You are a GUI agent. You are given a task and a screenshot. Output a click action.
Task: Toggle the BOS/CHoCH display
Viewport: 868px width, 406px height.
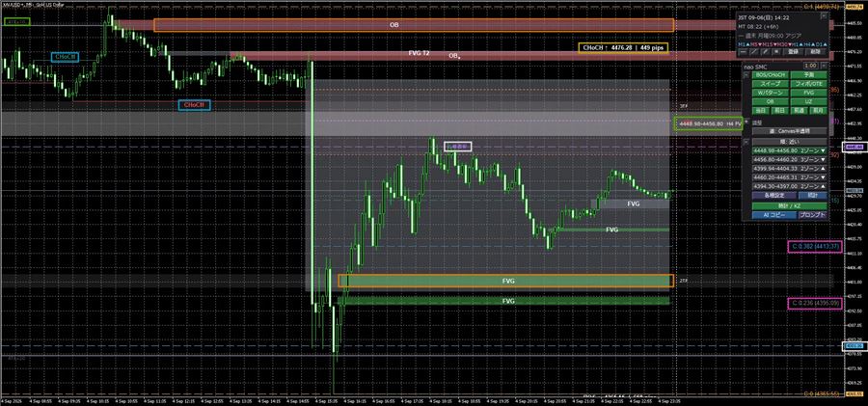coord(771,75)
